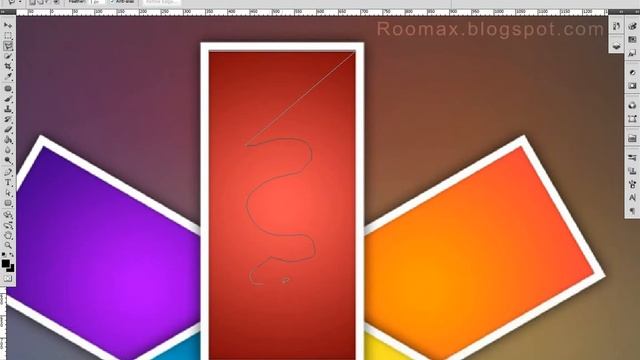Select the Path Selection tool

(x=8, y=193)
